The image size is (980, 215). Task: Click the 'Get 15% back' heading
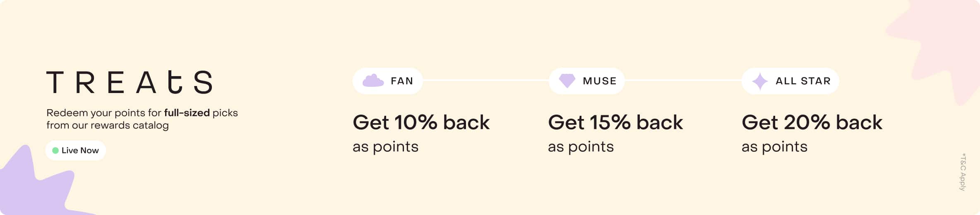click(x=615, y=122)
